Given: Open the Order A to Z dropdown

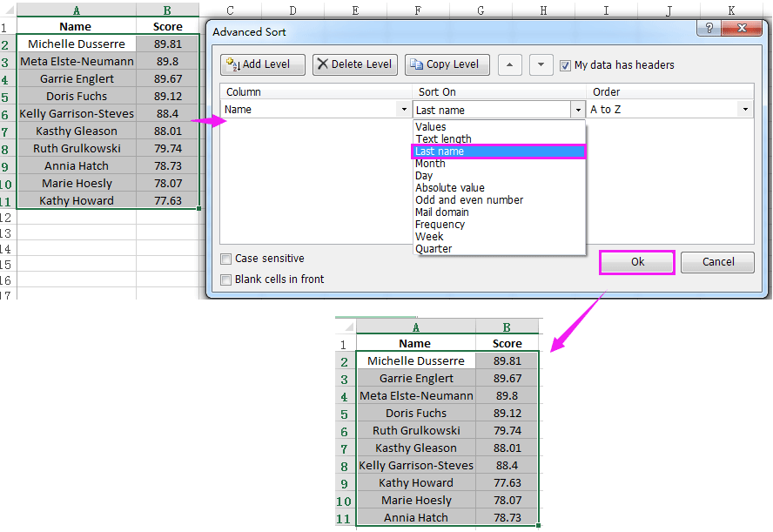Looking at the screenshot, I should [x=745, y=110].
